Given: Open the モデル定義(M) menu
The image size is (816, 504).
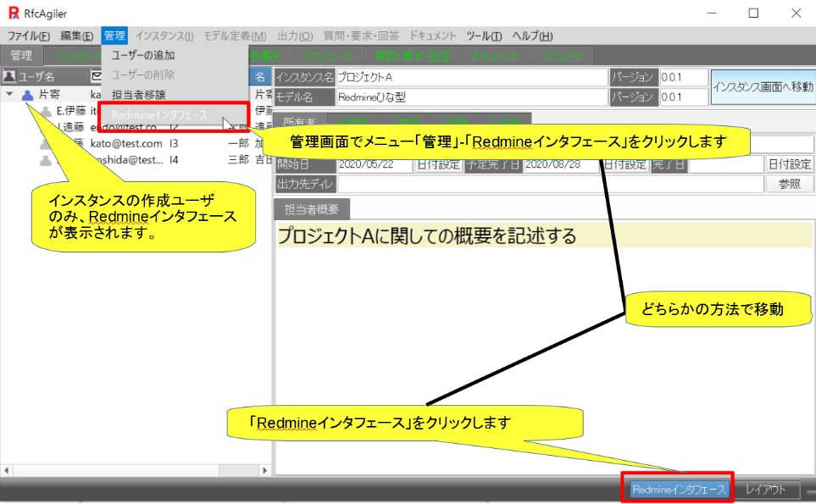Looking at the screenshot, I should (235, 36).
